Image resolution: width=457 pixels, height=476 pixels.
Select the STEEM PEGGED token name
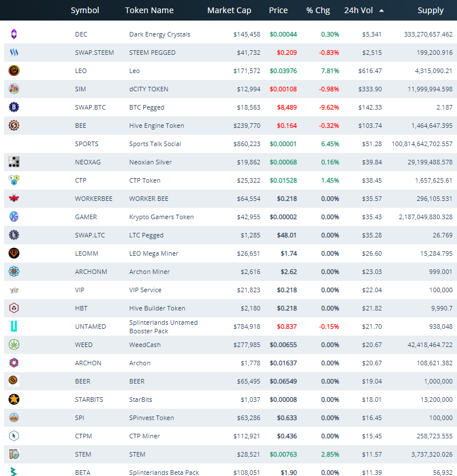pyautogui.click(x=152, y=53)
